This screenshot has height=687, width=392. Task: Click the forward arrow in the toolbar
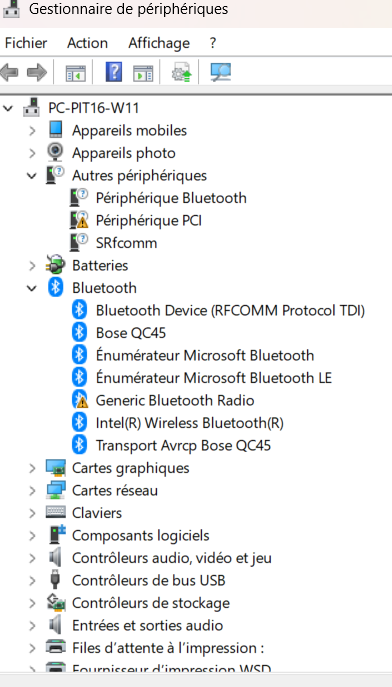(37, 72)
